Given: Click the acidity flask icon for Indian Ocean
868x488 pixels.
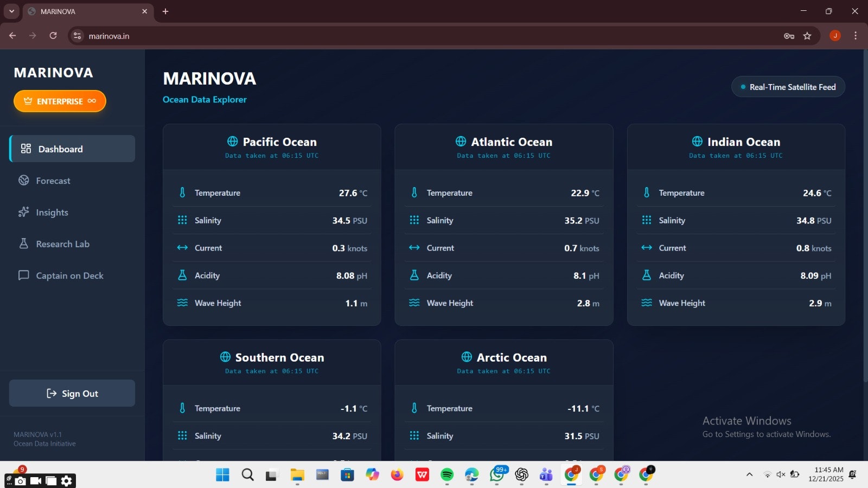Looking at the screenshot, I should (646, 275).
